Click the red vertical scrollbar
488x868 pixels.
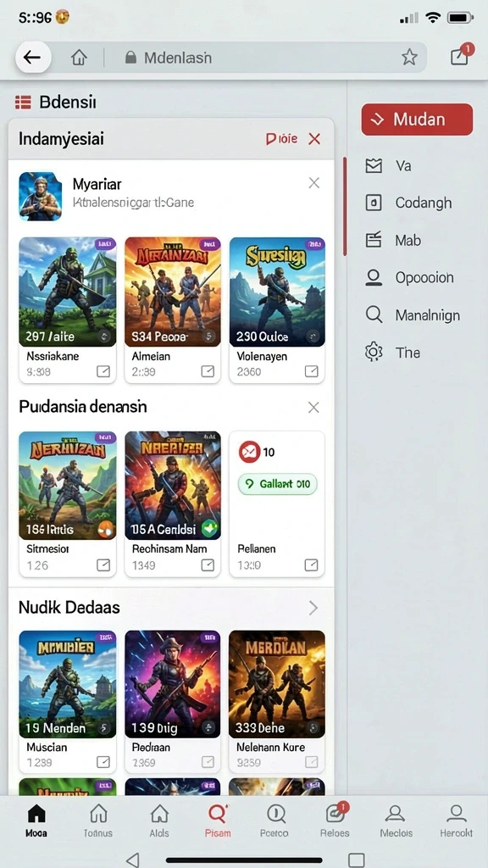[x=345, y=206]
